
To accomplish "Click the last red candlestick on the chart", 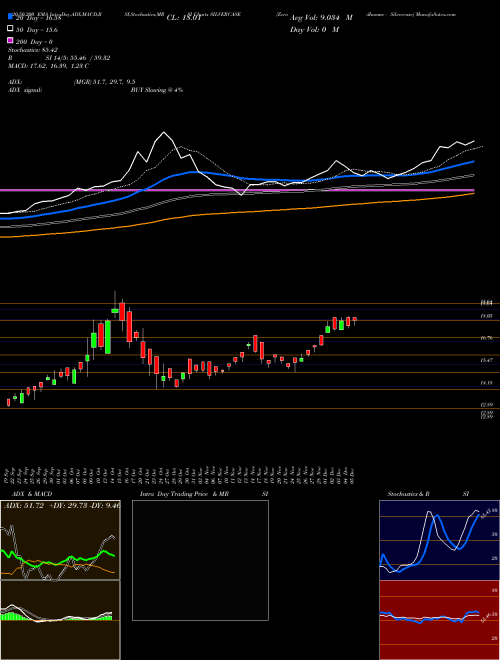I will tap(355, 319).
